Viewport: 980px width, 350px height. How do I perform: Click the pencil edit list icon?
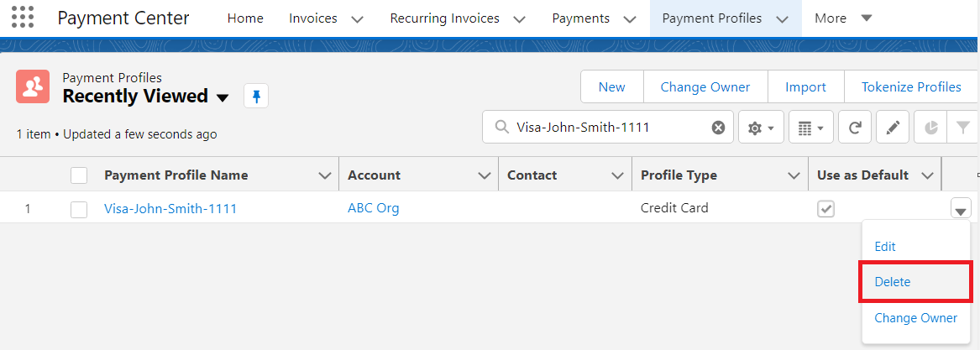(893, 128)
